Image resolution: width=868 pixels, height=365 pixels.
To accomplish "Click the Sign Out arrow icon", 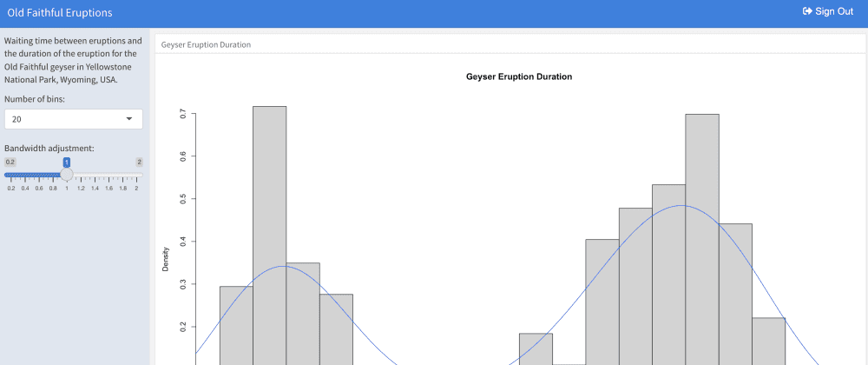I will tap(807, 11).
